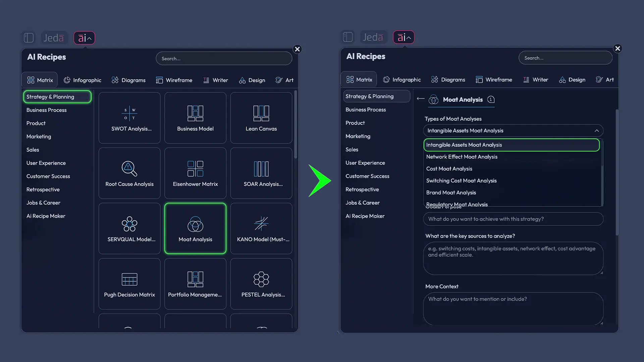Select Network Effect Moat Analysis option

(x=462, y=157)
